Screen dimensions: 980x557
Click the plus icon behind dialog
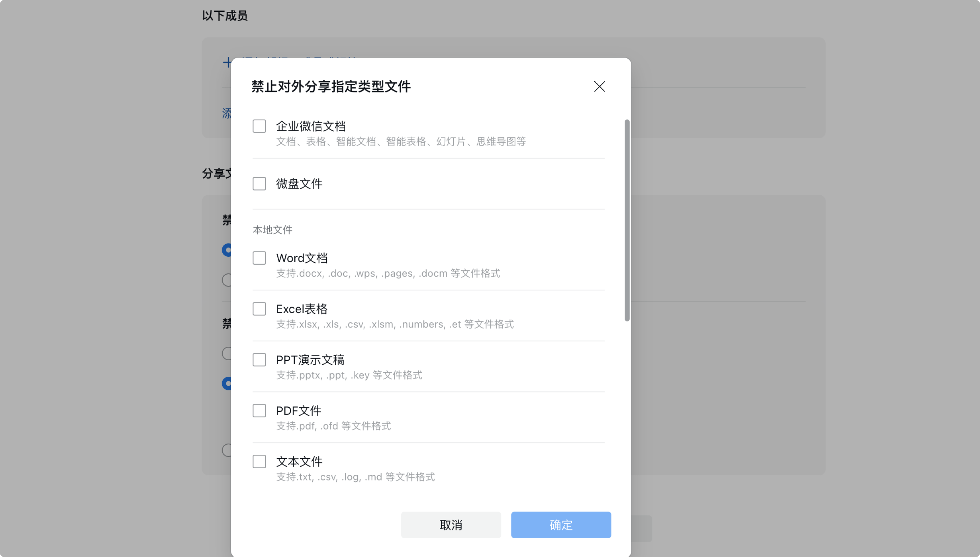click(x=227, y=62)
